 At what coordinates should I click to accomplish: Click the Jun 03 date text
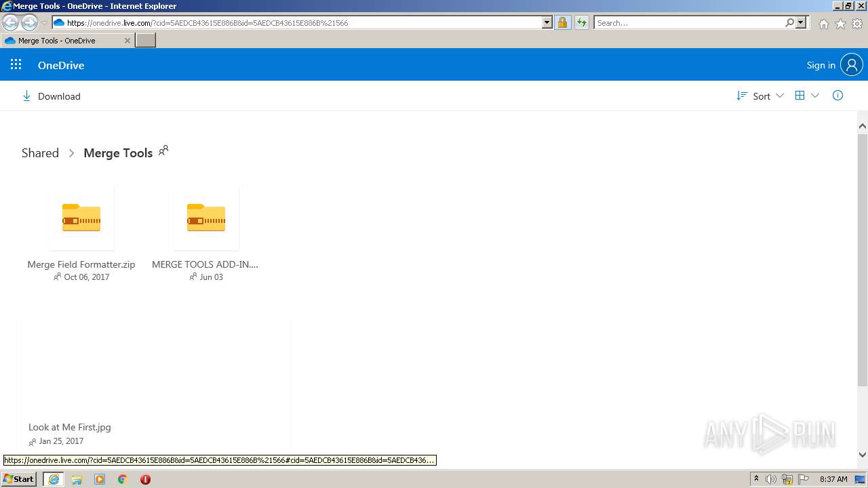coord(211,277)
